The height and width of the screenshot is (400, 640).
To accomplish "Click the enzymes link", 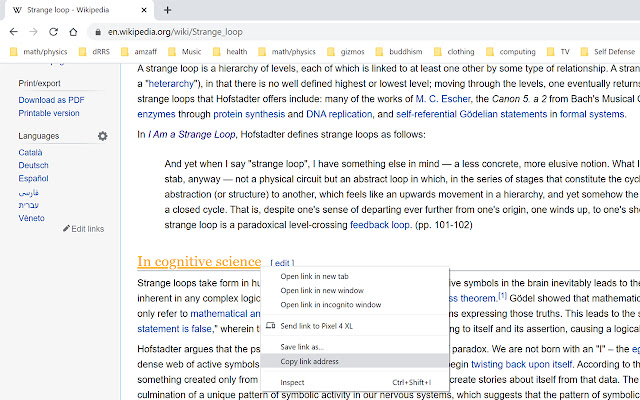I will pos(156,114).
